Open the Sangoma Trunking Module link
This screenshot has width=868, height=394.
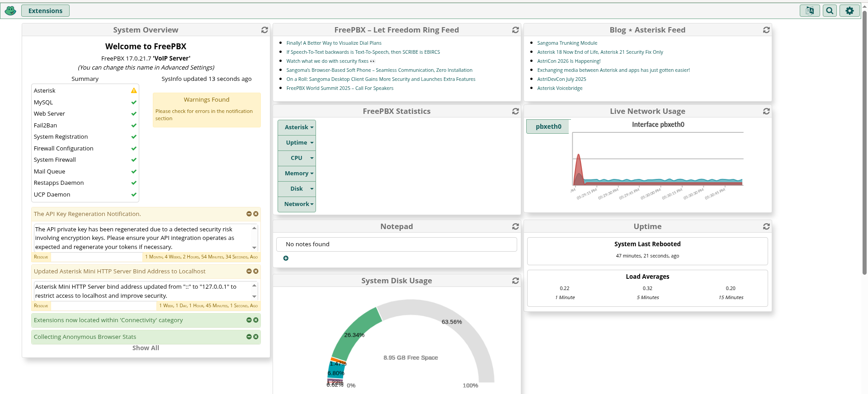[x=567, y=43]
